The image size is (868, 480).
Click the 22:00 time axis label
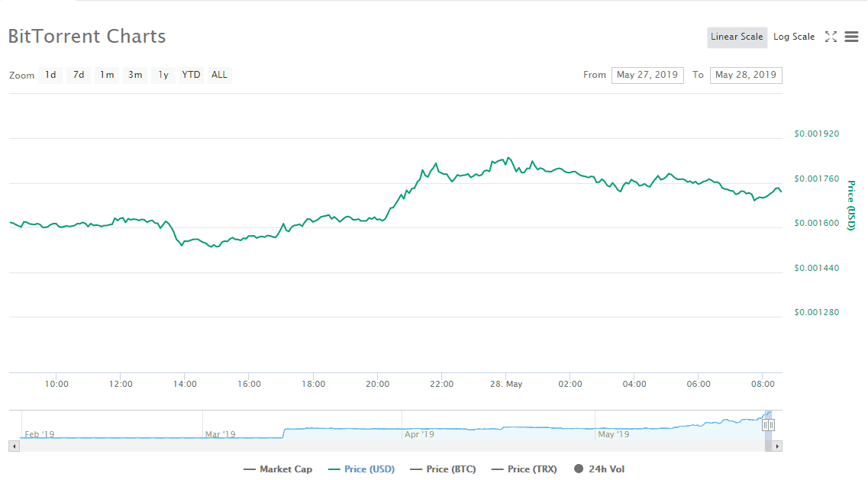442,384
